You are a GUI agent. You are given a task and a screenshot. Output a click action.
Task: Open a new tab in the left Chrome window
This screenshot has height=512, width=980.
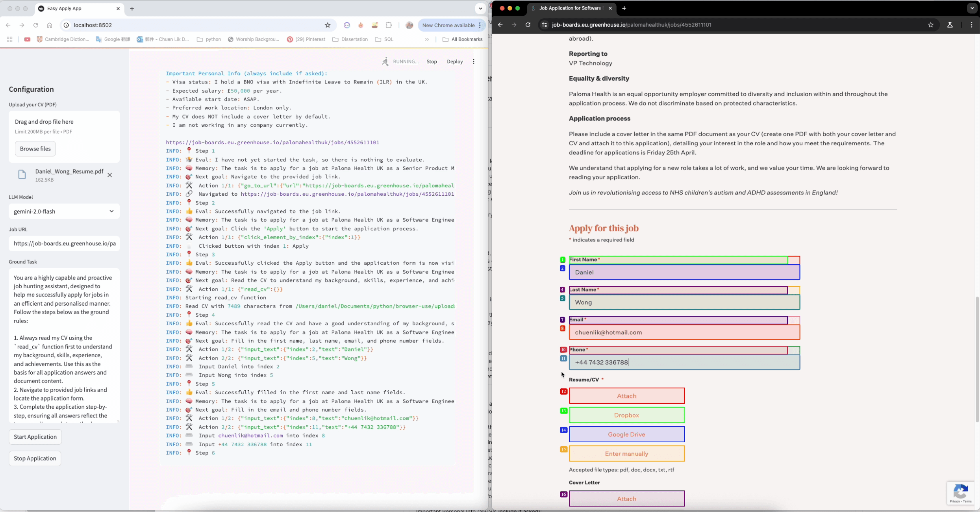point(132,8)
